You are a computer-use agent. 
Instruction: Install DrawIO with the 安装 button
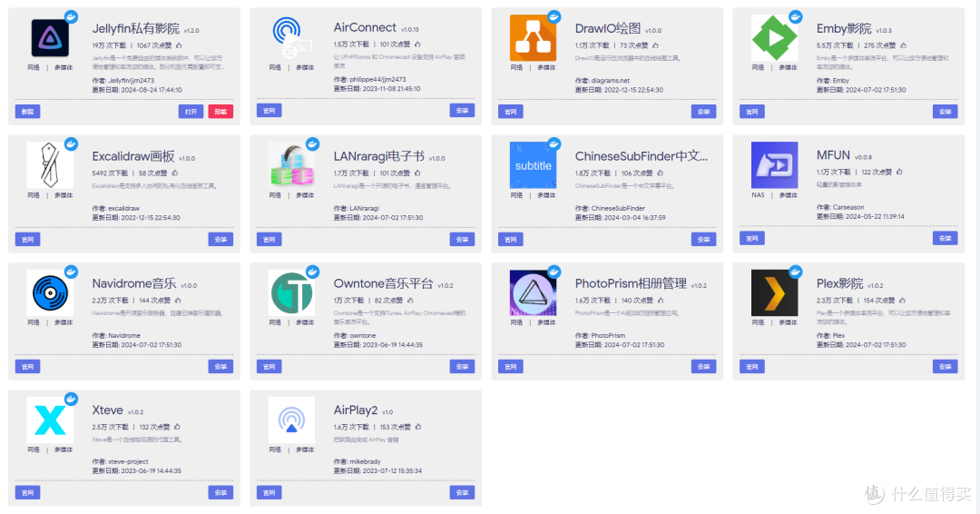pyautogui.click(x=704, y=112)
